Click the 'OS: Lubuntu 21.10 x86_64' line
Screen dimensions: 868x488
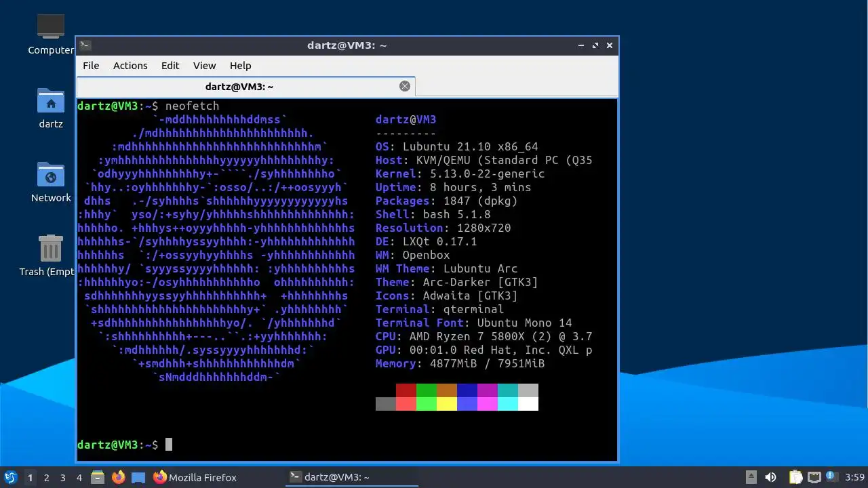(x=457, y=146)
